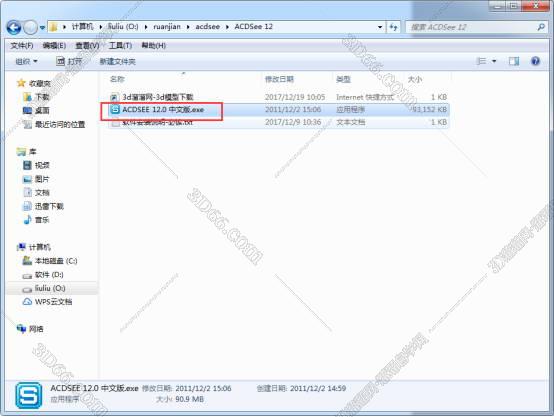This screenshot has height=417, width=554.
Task: Click the 2017/12/19 10:05 date cell
Action: [295, 97]
